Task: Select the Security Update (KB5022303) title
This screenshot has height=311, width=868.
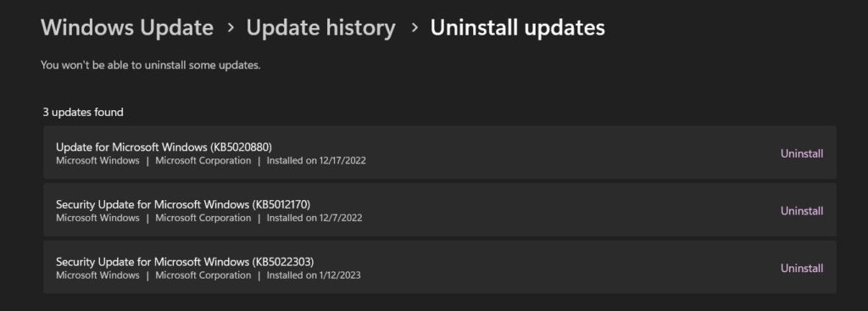Action: click(x=185, y=261)
